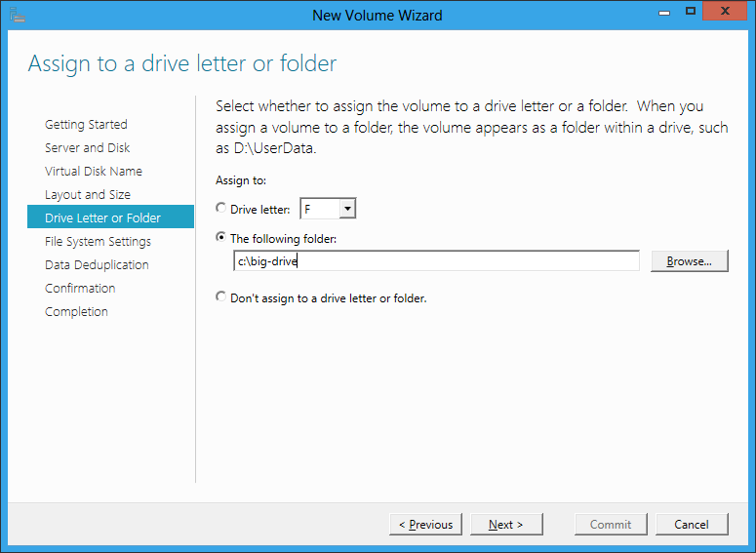Select the Drive letter radio button
756x553 pixels.
click(x=220, y=209)
